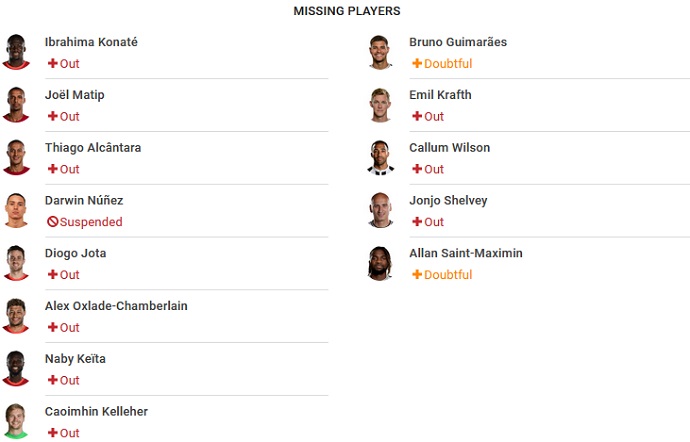Select the Ibrahima Konaté name link

point(91,42)
